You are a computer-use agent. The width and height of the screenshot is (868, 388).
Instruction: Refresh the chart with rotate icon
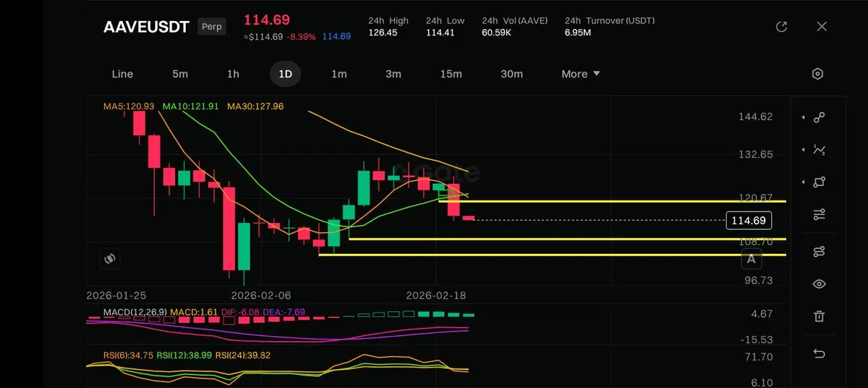point(781,27)
